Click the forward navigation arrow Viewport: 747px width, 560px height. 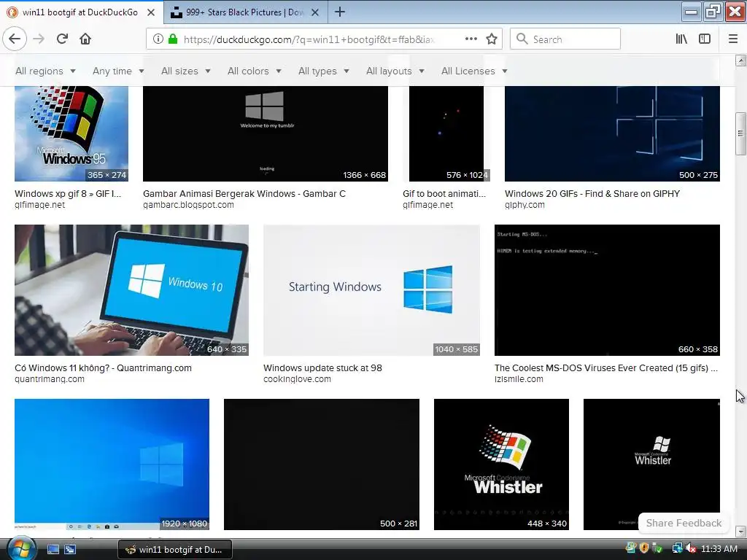click(39, 39)
